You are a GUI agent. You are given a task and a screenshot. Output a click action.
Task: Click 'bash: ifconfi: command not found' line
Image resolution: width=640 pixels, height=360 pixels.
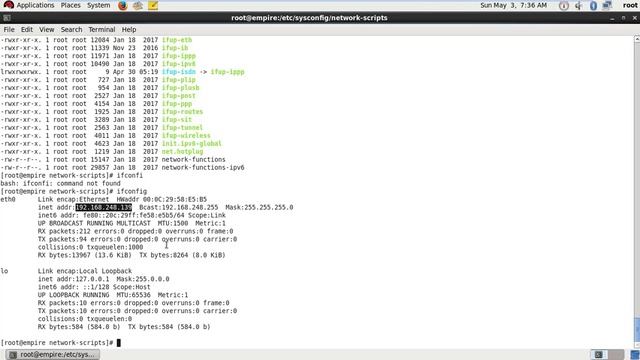60,183
